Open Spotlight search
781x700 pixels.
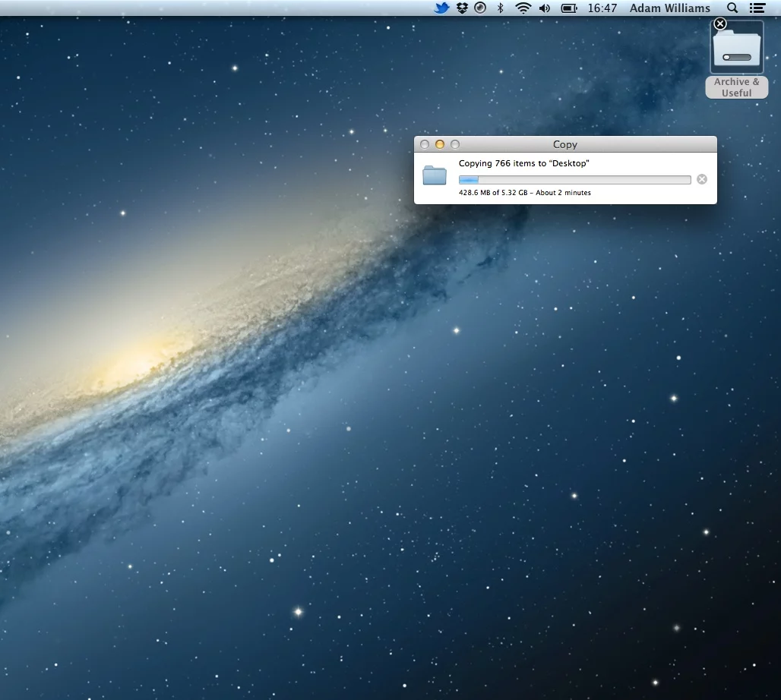(732, 8)
